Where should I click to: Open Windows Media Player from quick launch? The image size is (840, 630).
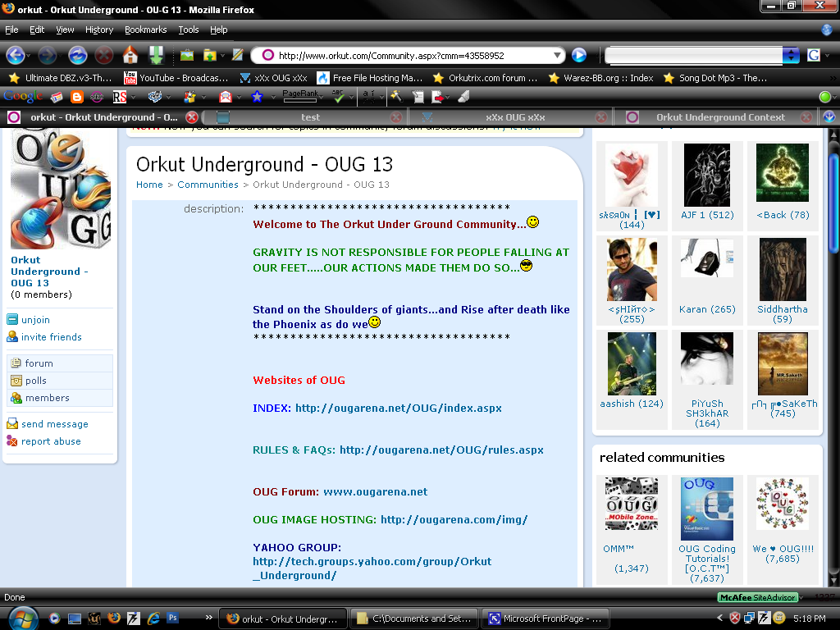point(54,619)
